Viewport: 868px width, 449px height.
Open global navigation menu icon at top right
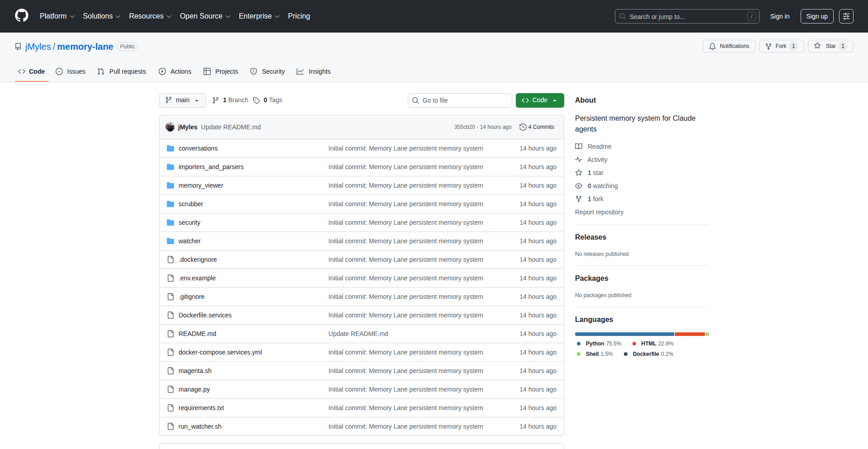point(846,16)
